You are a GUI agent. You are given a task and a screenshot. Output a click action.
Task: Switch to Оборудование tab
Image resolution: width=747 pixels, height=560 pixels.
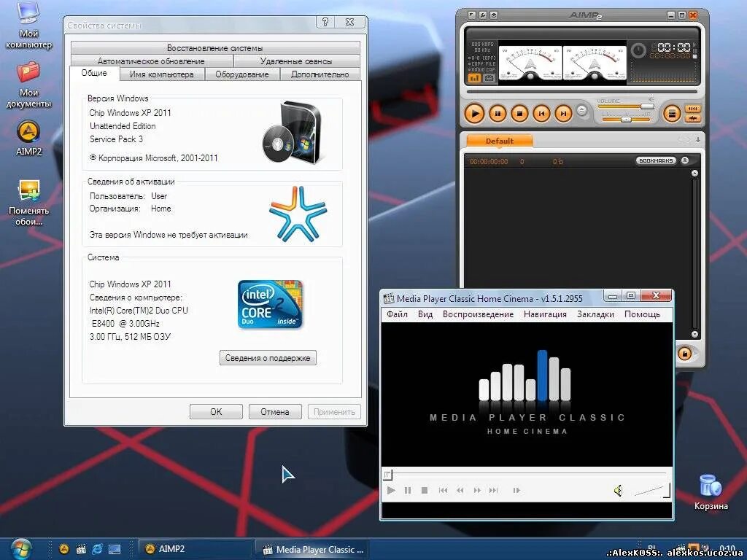pos(242,74)
